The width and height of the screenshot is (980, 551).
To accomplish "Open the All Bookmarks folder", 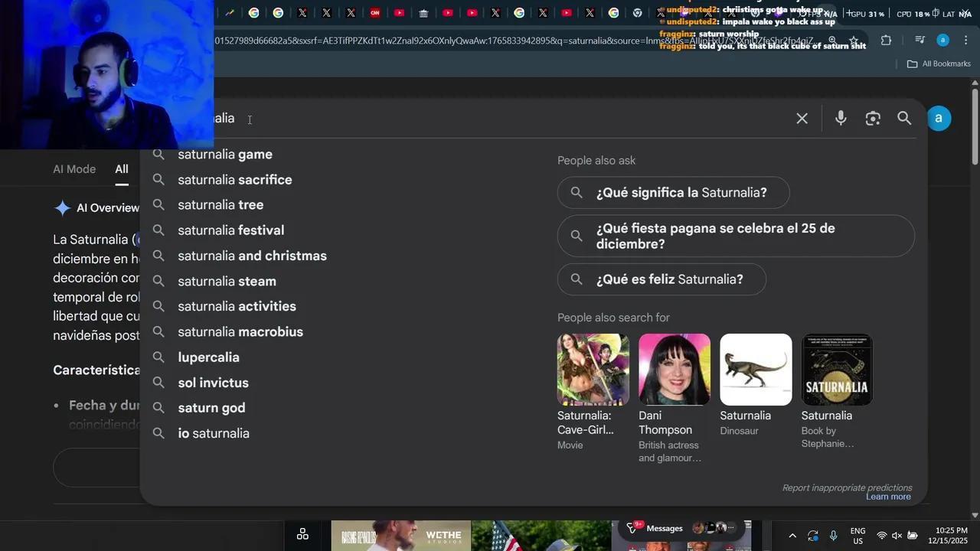I will point(939,64).
